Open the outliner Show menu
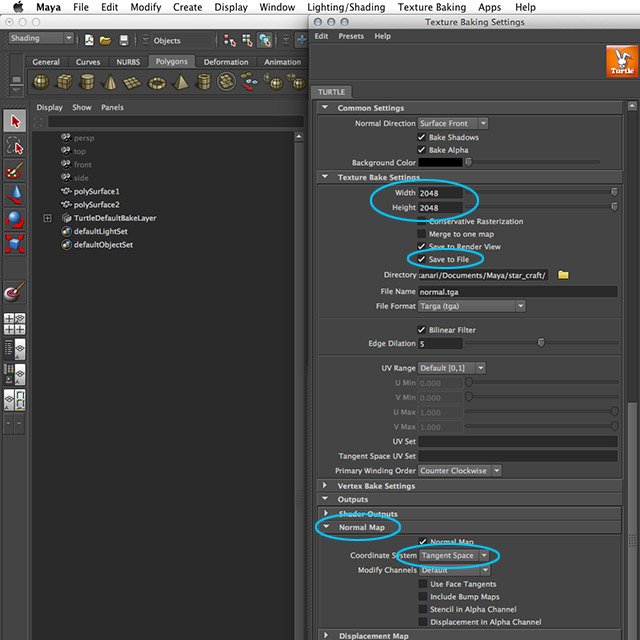This screenshot has width=640, height=640. 82,107
